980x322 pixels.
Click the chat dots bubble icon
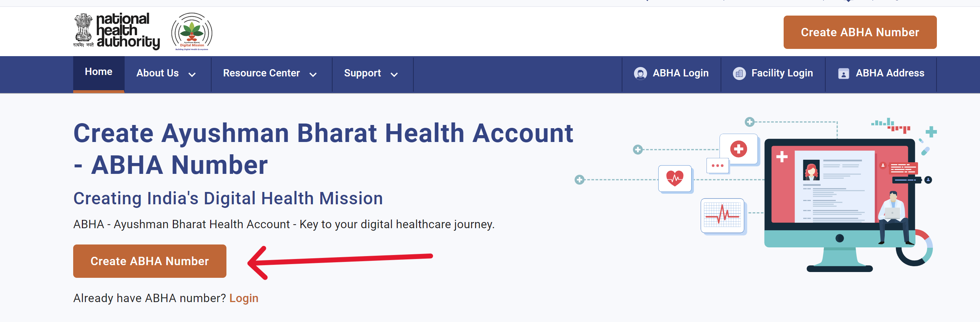pyautogui.click(x=717, y=166)
